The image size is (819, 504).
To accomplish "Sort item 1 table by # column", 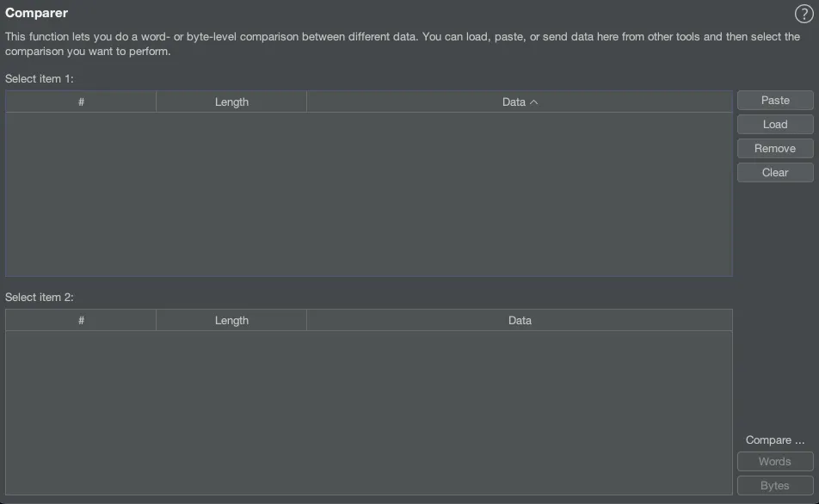I will click(81, 102).
